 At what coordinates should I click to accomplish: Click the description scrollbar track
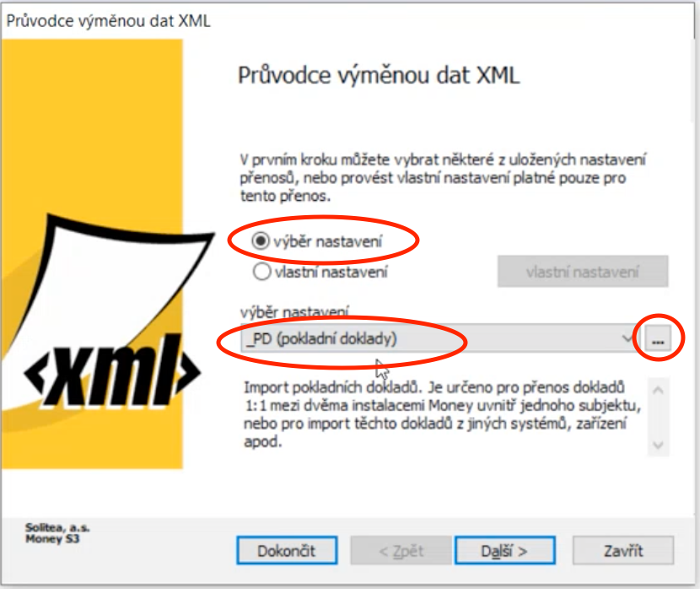[x=658, y=418]
